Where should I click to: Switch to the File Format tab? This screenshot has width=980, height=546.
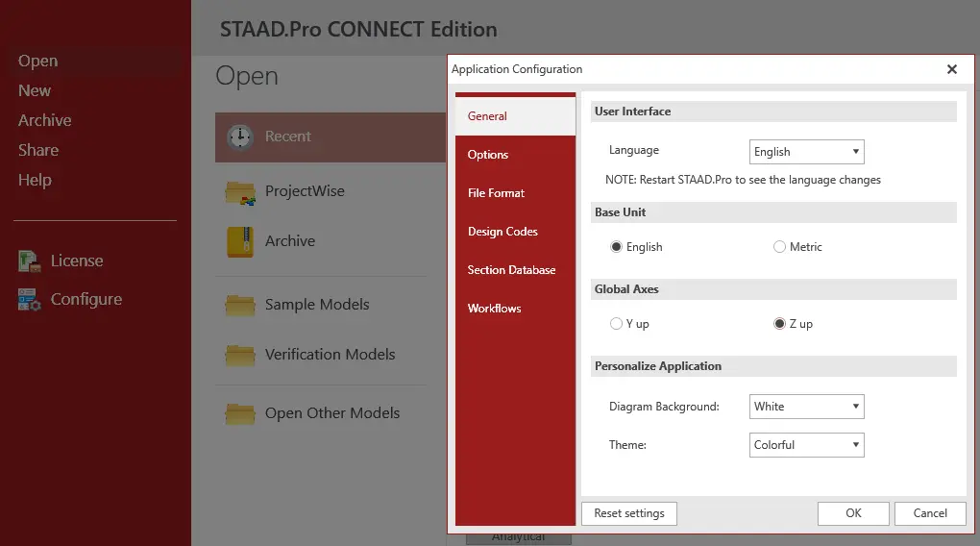coord(515,193)
